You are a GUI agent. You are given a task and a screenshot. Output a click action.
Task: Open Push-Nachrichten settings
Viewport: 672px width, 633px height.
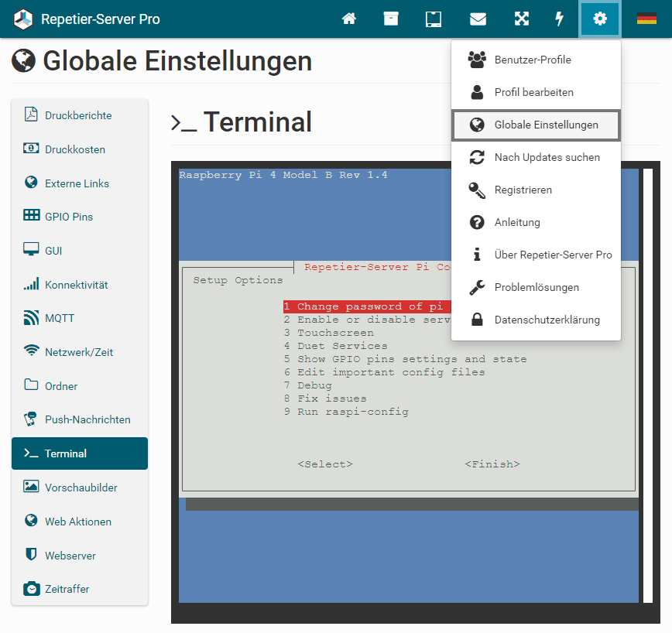click(x=80, y=419)
